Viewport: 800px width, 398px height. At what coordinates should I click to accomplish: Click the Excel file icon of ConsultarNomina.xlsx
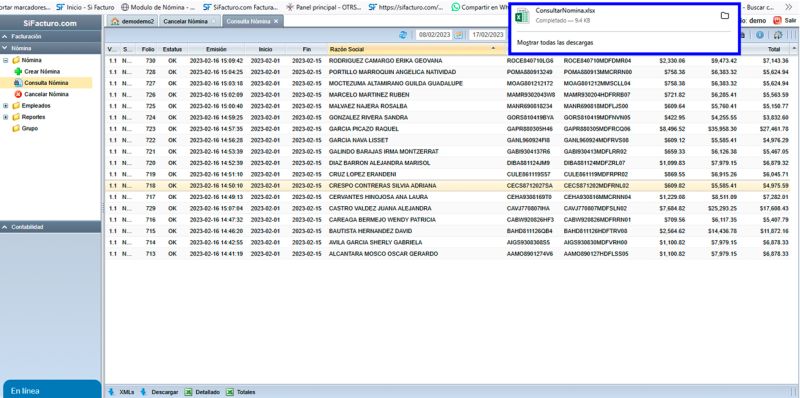click(x=522, y=16)
